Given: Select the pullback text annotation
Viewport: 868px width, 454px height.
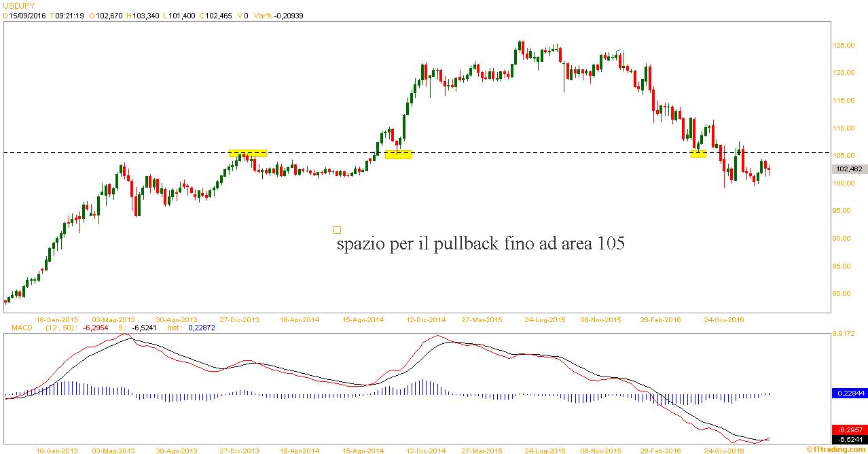Looking at the screenshot, I should pos(480,243).
